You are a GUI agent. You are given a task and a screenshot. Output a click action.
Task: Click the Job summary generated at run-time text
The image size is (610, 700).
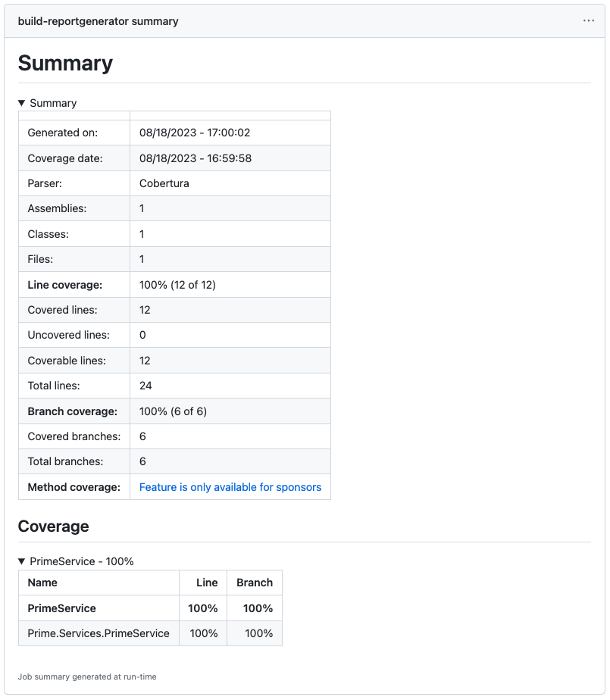(x=87, y=677)
